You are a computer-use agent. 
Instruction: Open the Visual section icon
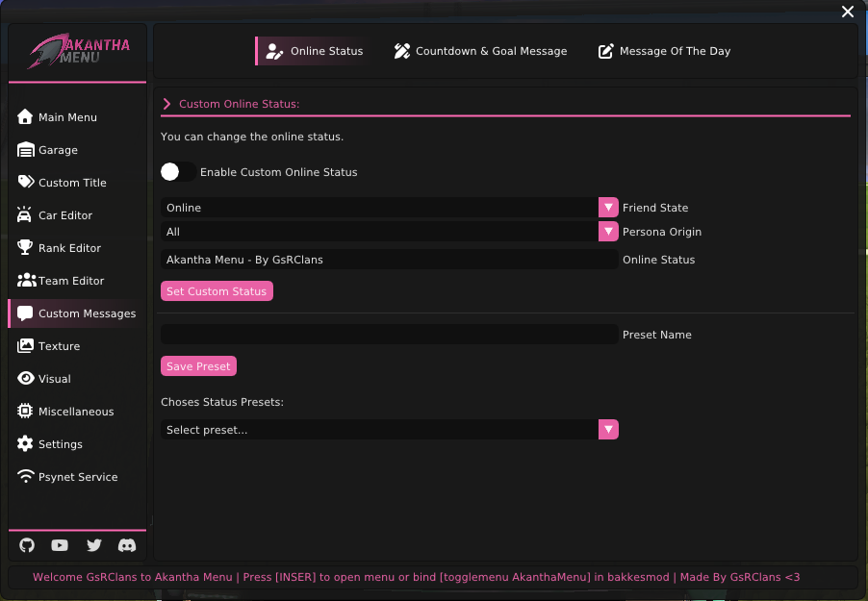(23, 378)
